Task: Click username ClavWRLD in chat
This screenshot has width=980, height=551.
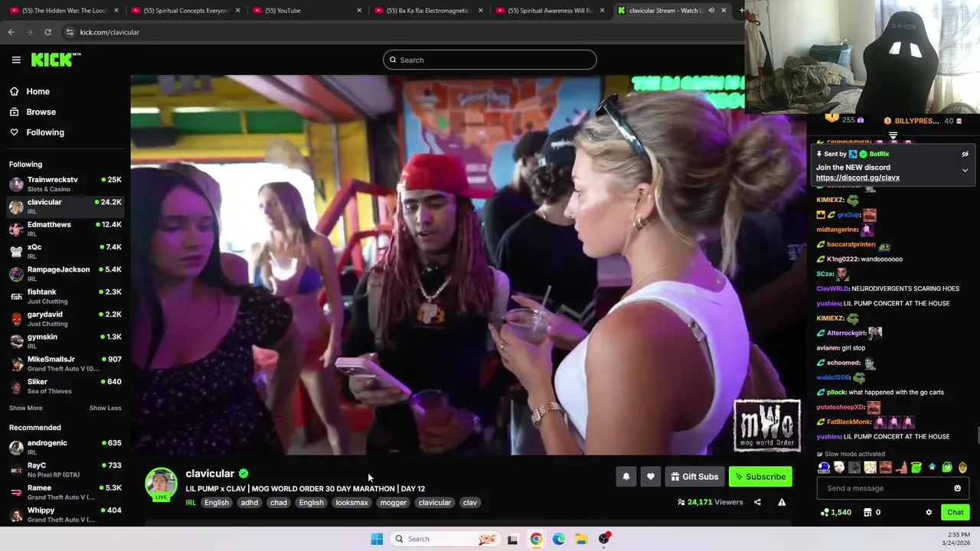Action: 833,289
